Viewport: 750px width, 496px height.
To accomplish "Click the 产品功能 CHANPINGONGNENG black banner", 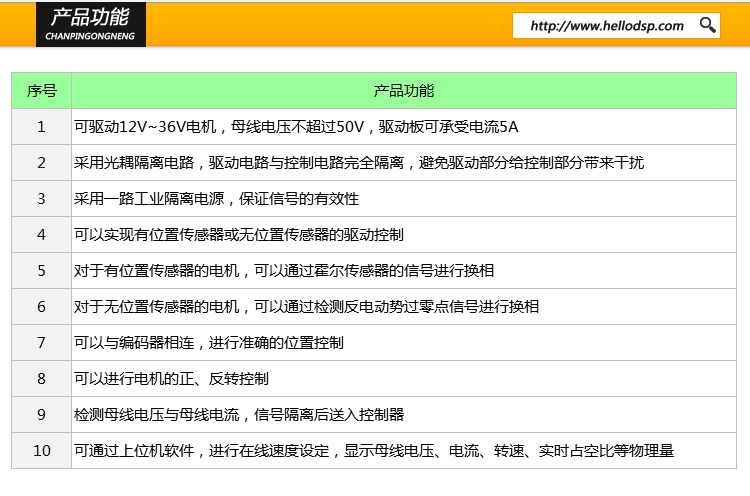I will (x=91, y=24).
